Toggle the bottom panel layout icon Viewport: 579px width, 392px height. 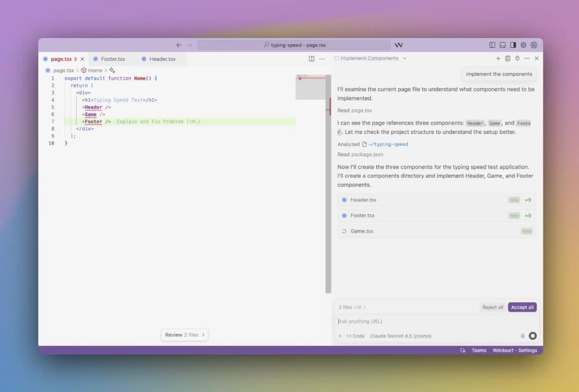click(502, 45)
